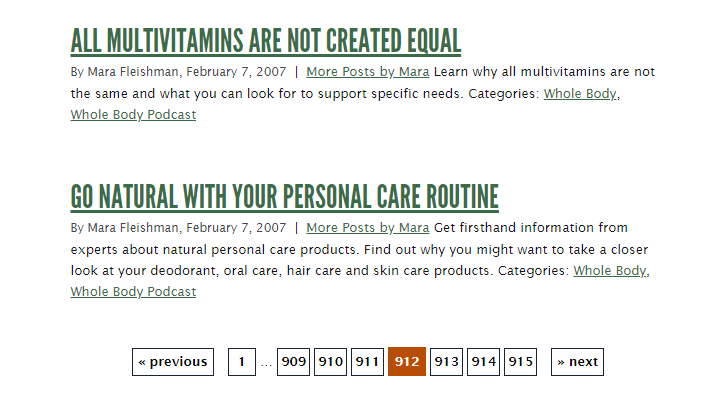Screen dimensions: 724x395
Task: Select page 914 in pagination
Action: (x=483, y=362)
